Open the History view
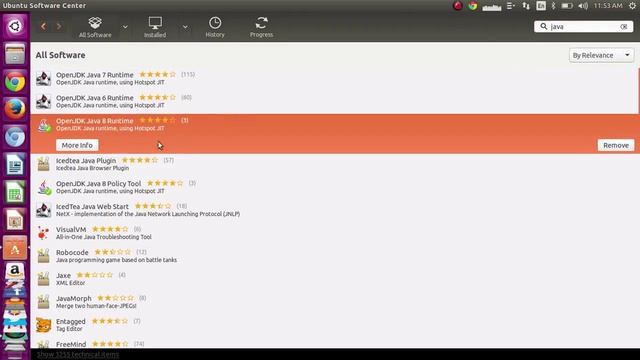This screenshot has height=360, width=640. pos(215,27)
